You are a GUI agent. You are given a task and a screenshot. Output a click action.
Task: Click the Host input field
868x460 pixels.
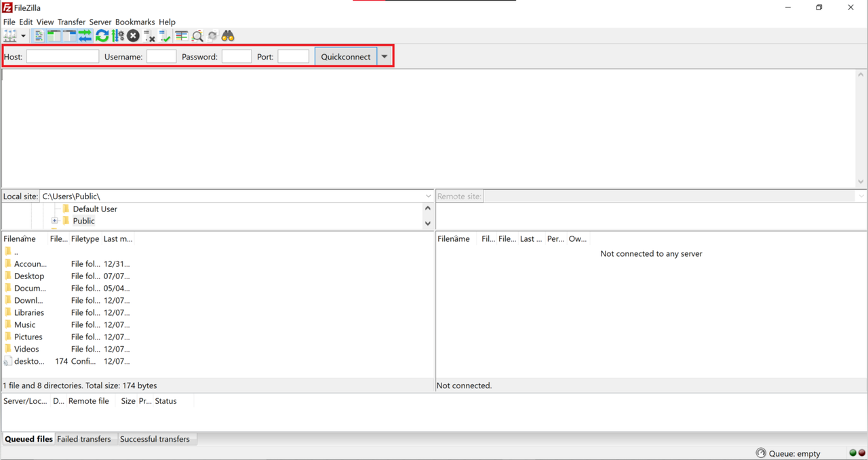62,57
